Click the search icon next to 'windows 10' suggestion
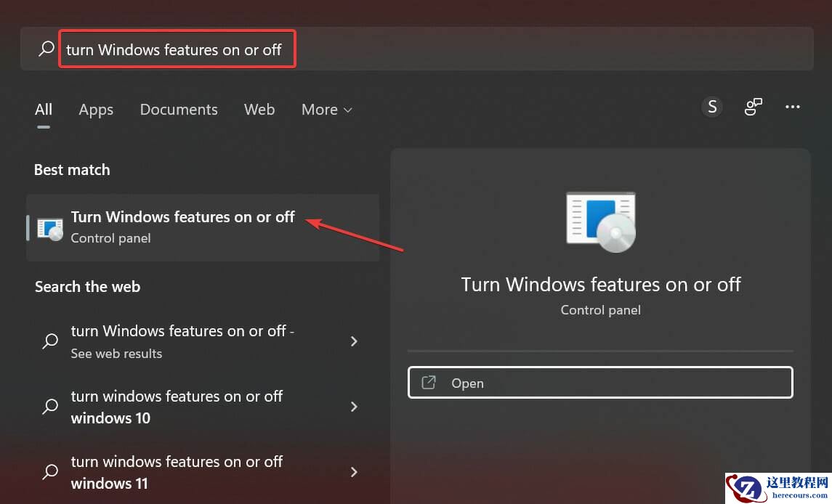832x504 pixels. click(x=49, y=407)
